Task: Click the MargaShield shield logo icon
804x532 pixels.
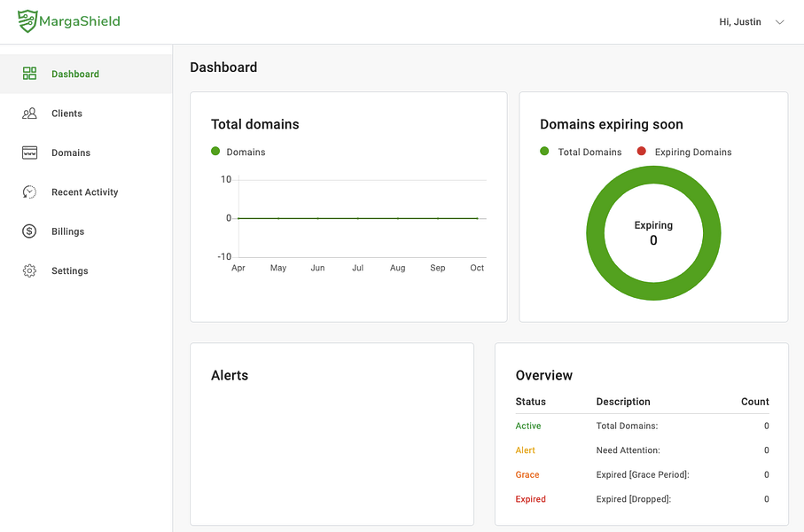Action: 27,21
